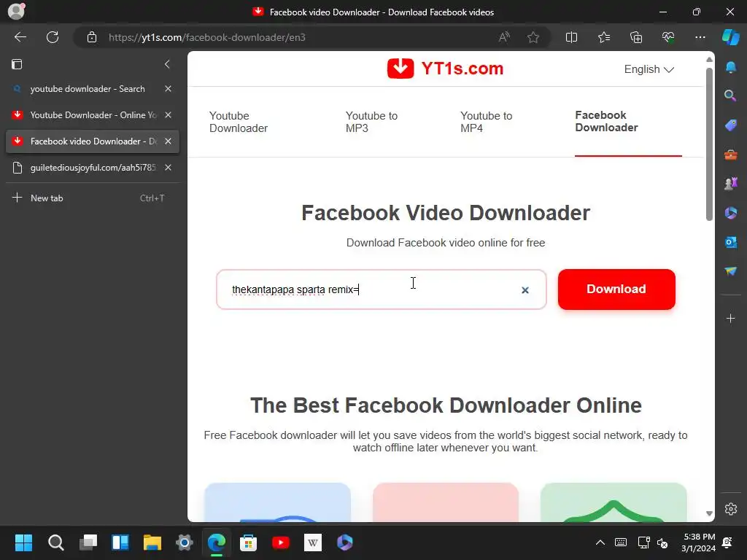747x560 pixels.
Task: Launch Copilot from top corner
Action: click(x=731, y=36)
